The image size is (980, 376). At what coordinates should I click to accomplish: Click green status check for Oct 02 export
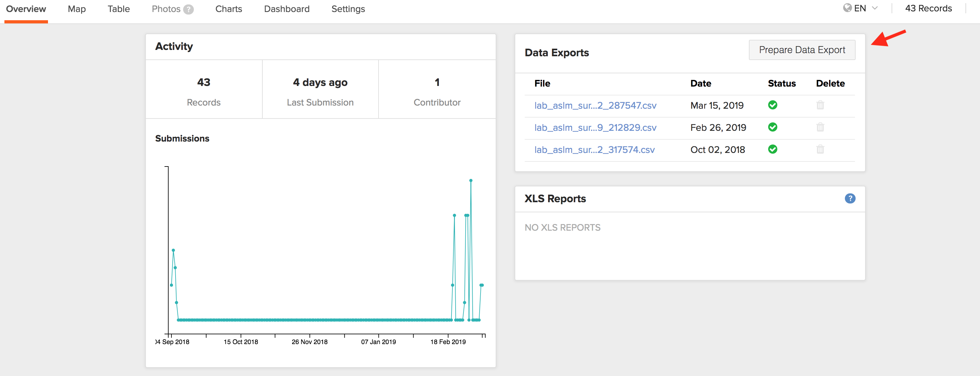click(x=772, y=149)
